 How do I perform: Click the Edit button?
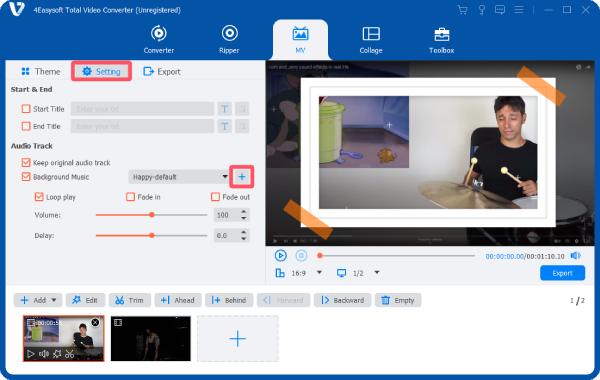click(85, 300)
